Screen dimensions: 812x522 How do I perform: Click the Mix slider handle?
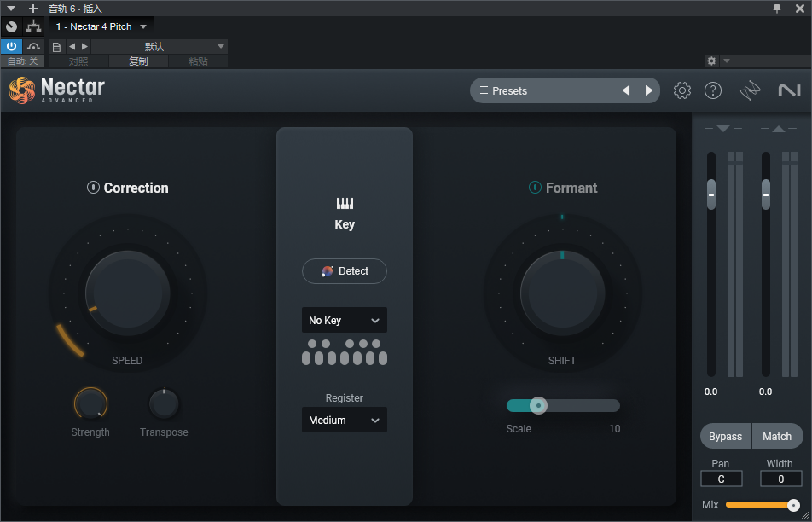point(793,505)
